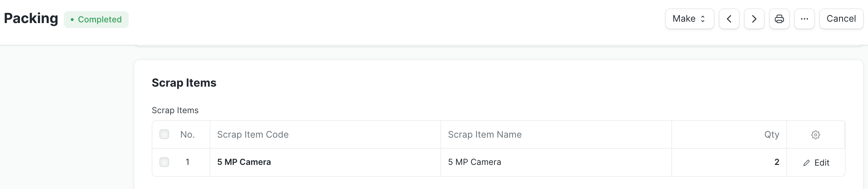Expand the Make dropdown
The image size is (868, 189).
(689, 19)
